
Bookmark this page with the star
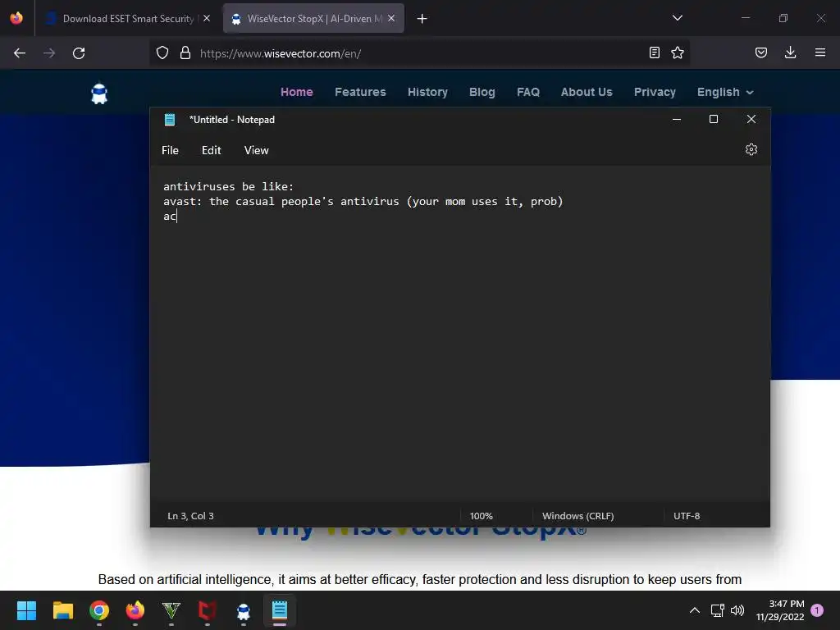[x=678, y=52]
